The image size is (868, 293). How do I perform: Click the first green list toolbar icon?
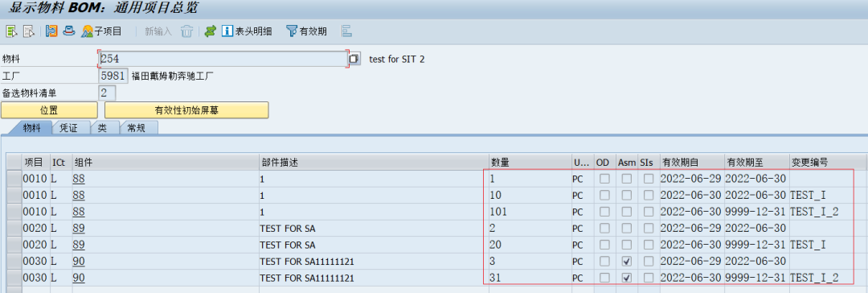(x=11, y=31)
